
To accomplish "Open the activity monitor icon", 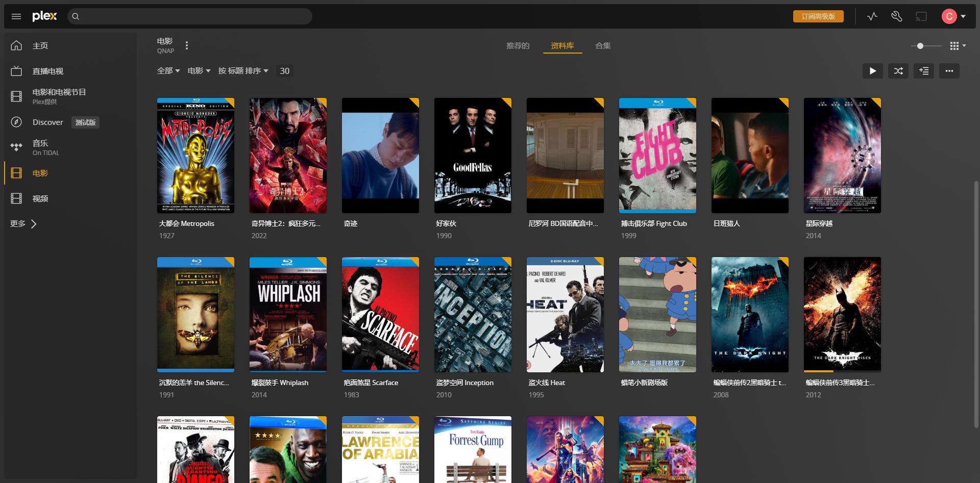I will [872, 16].
